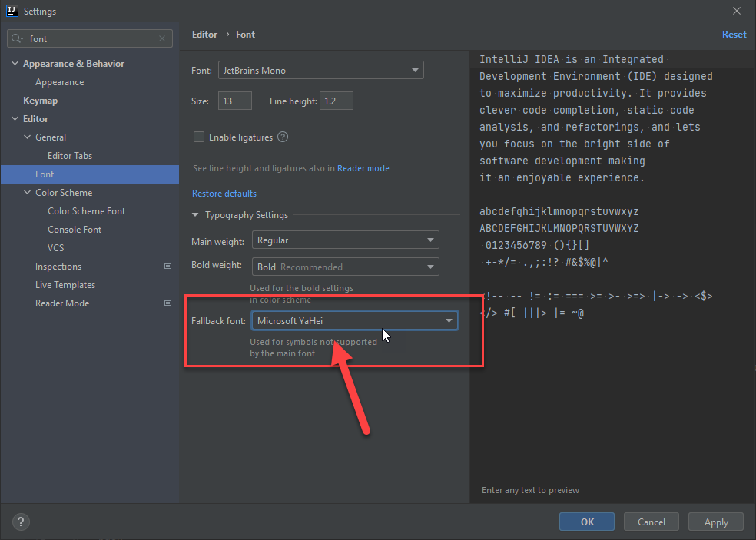The height and width of the screenshot is (540, 756).
Task: Clear the settings search text with X icon
Action: pos(162,38)
